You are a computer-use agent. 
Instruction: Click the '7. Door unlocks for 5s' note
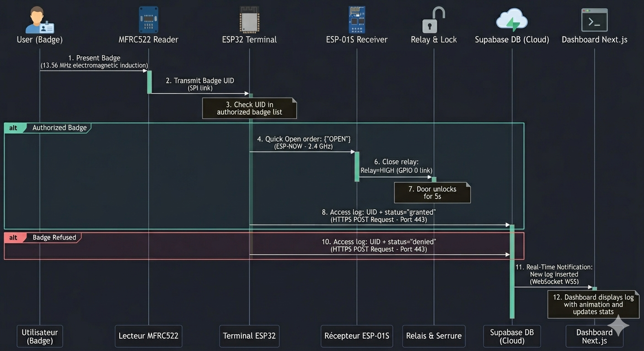click(x=432, y=192)
